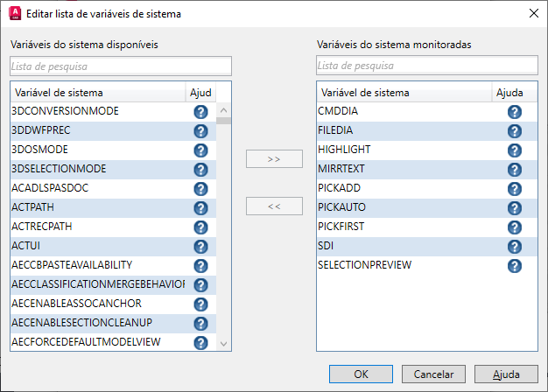Open help for 3DCONVERSIONMODE variable
Screen dimensions: 548x392
click(200, 112)
